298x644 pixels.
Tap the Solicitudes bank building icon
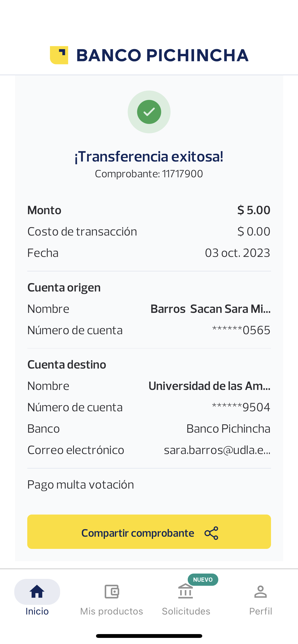click(x=185, y=591)
